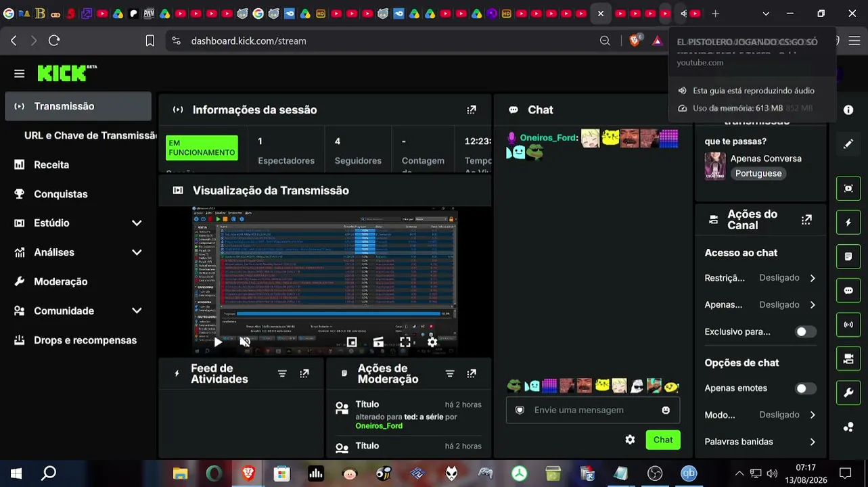Click the wrench icon in right sidebar
The height and width of the screenshot is (487, 868).
(x=848, y=393)
